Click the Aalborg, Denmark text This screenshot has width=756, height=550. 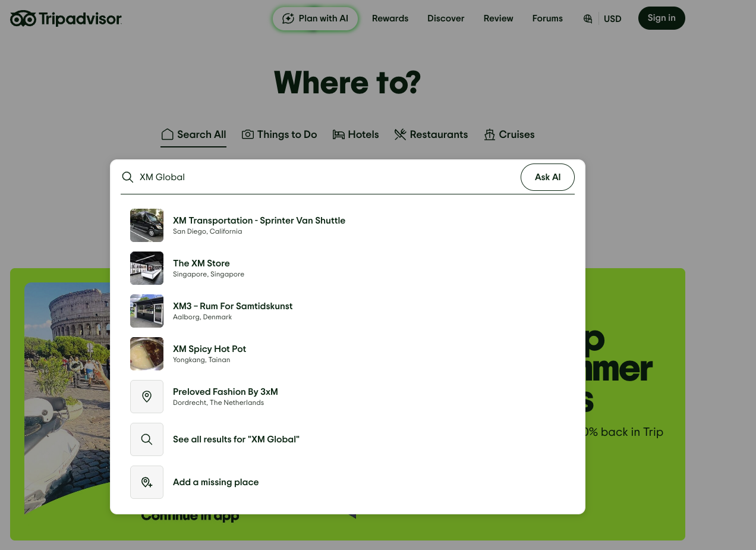coord(202,318)
